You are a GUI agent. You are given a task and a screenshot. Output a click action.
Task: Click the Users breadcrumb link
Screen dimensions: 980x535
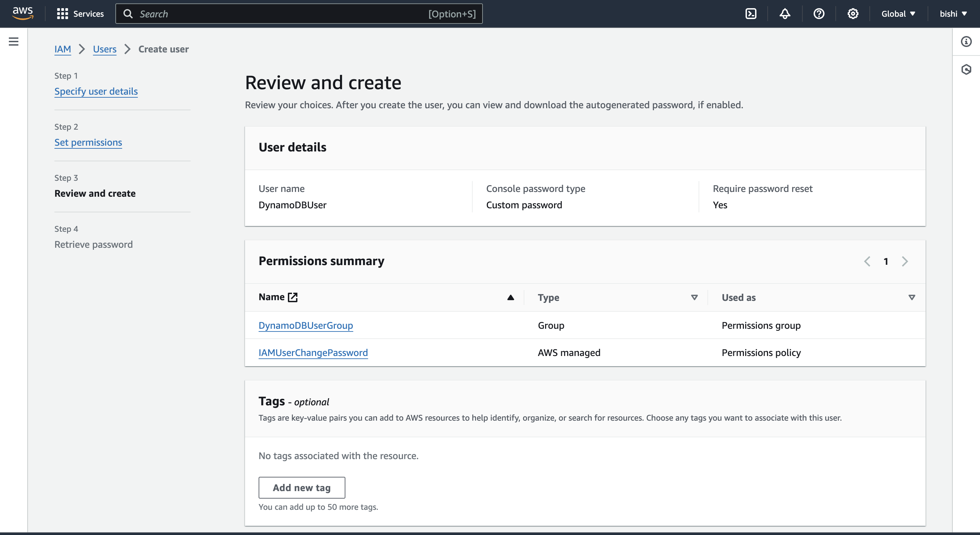[104, 49]
